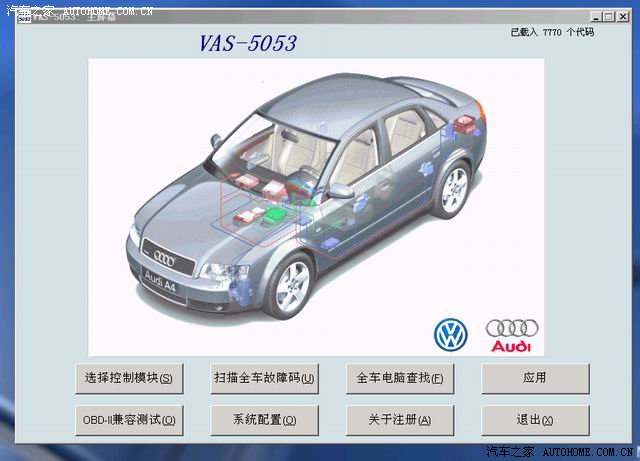This screenshot has width=640, height=461.
Task: Start 扫描全车故障码(U) scan
Action: pyautogui.click(x=264, y=378)
